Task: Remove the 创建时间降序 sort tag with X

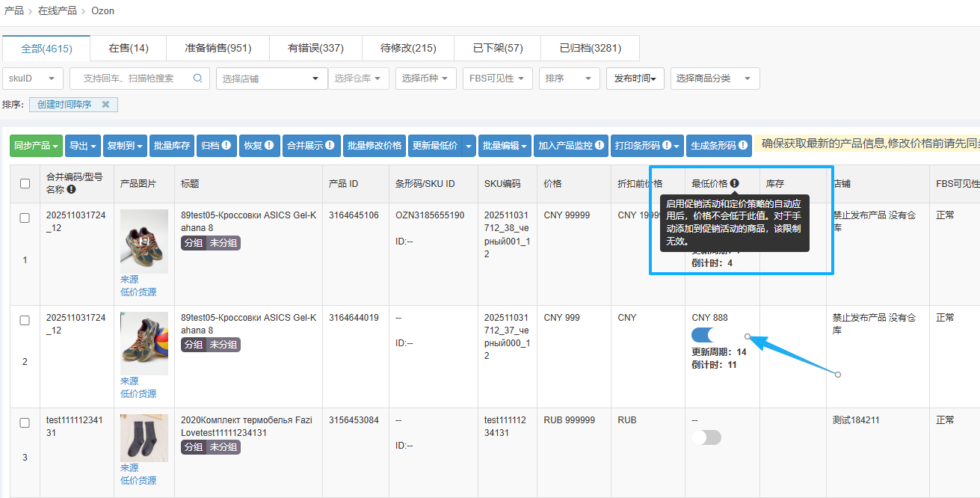Action: tap(105, 105)
